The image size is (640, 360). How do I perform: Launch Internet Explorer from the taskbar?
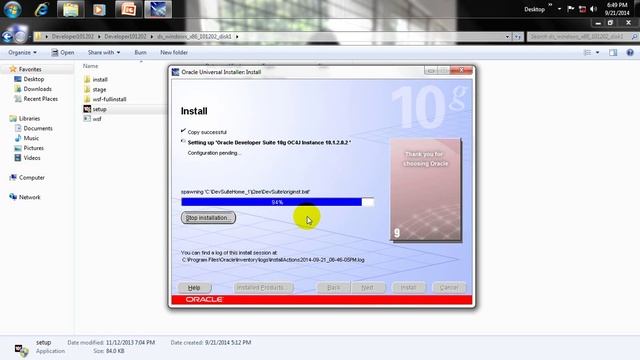tap(42, 9)
